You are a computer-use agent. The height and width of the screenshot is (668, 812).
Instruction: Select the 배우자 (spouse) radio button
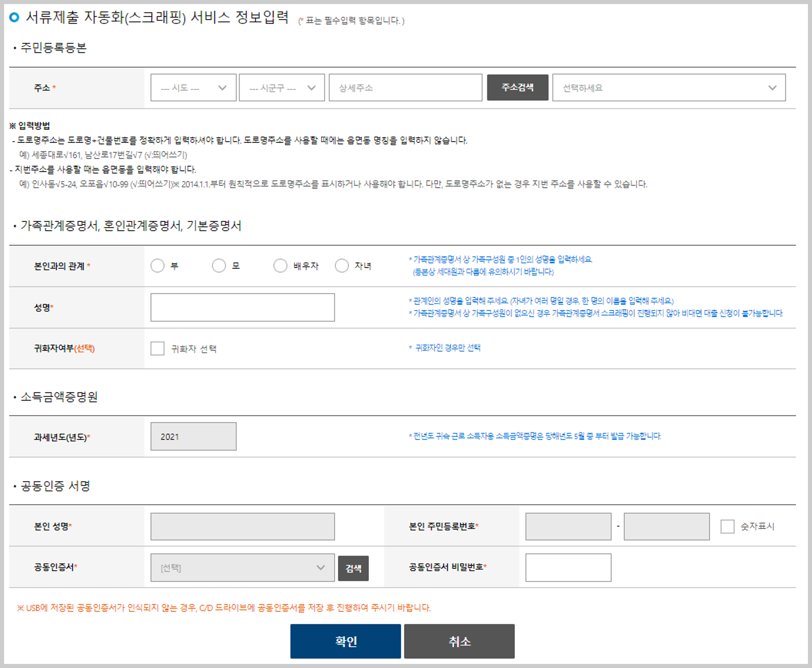coord(280,266)
